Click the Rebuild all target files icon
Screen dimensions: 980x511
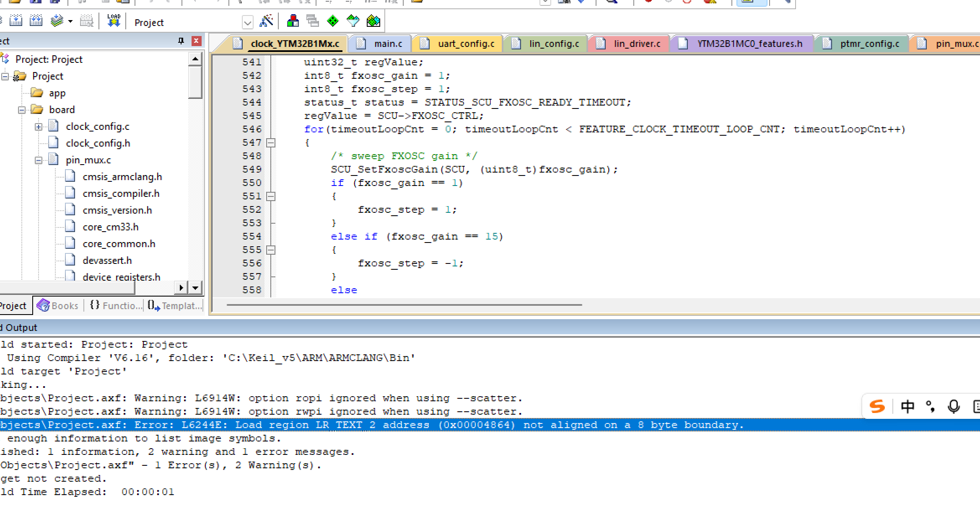pos(36,21)
